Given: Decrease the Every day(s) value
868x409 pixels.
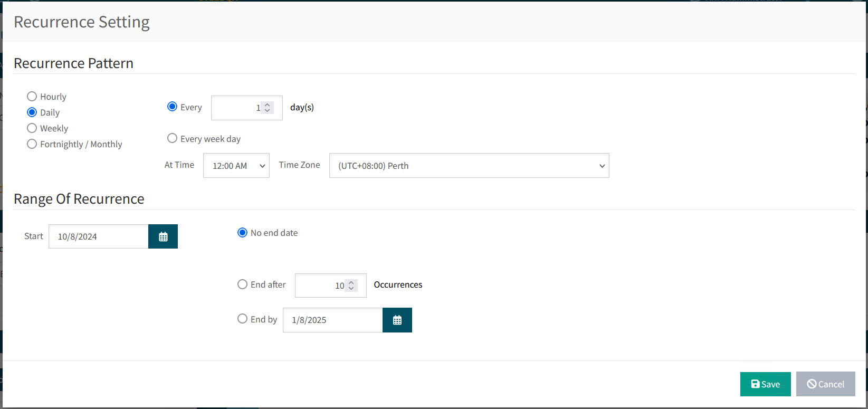Looking at the screenshot, I should (x=268, y=110).
